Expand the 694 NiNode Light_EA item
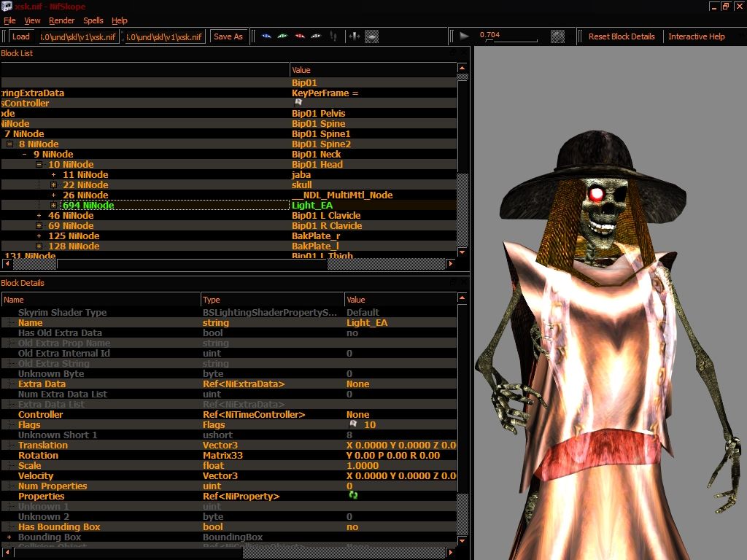 click(x=54, y=205)
